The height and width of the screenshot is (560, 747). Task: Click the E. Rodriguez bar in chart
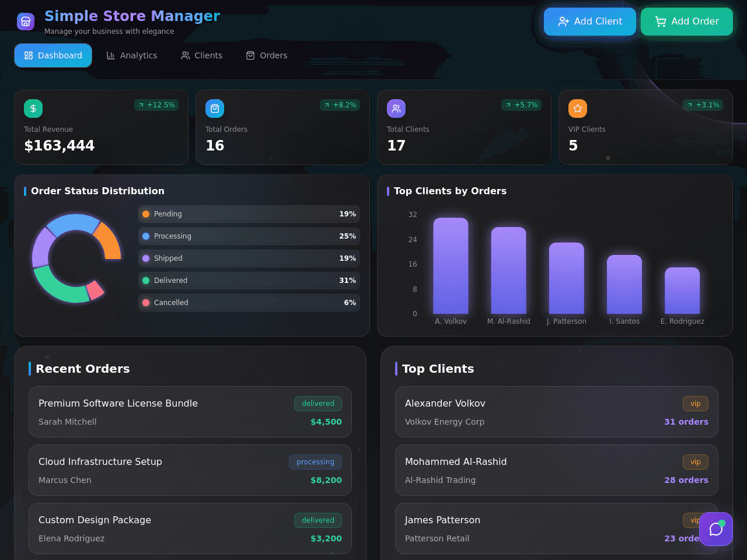click(682, 290)
